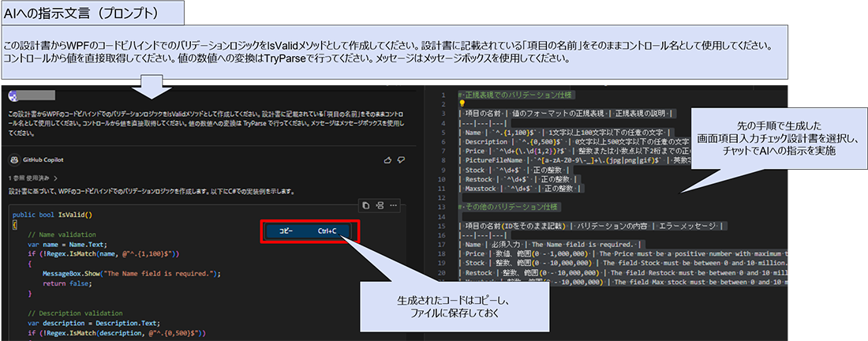Viewport: 868px width, 341px height.
Task: Click the insert-into-file icon above the code block
Action: coord(380,205)
